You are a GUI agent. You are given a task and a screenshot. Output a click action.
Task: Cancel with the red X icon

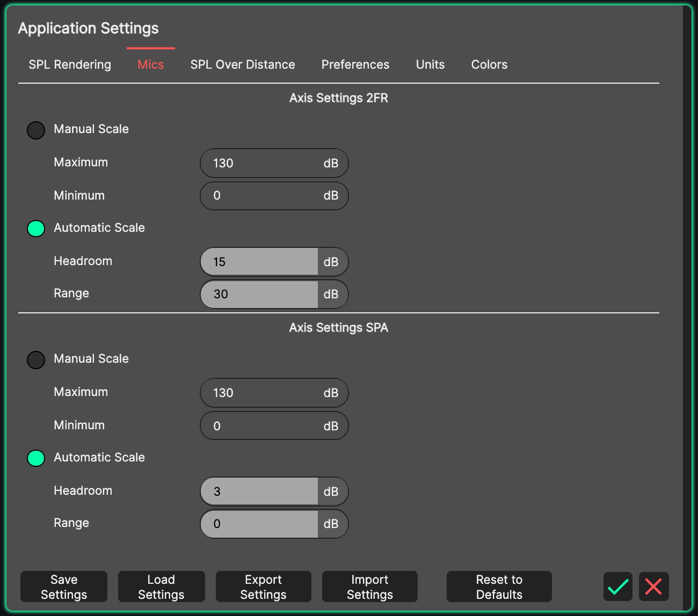(653, 586)
